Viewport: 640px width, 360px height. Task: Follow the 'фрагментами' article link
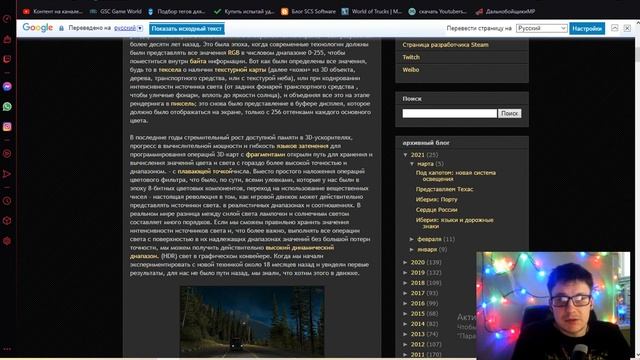click(265, 155)
